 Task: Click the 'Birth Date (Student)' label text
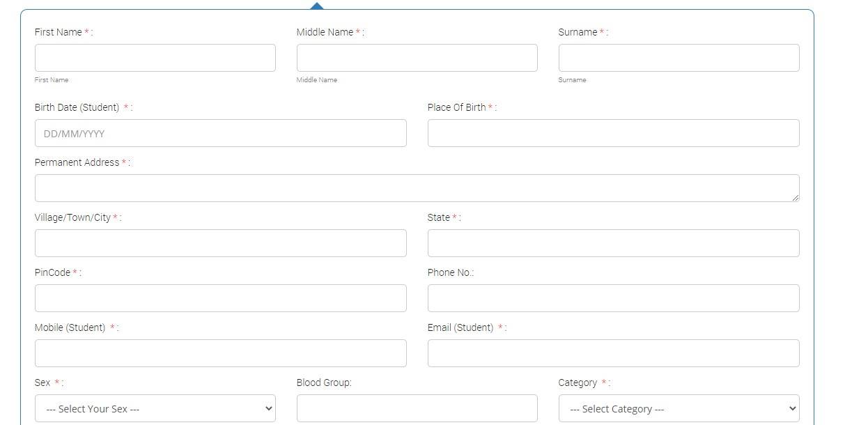tap(77, 107)
